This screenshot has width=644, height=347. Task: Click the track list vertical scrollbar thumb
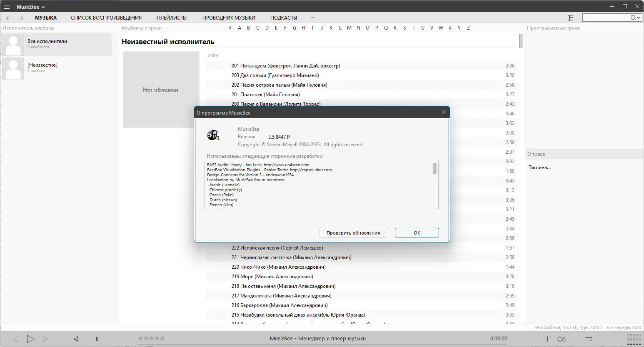(521, 41)
